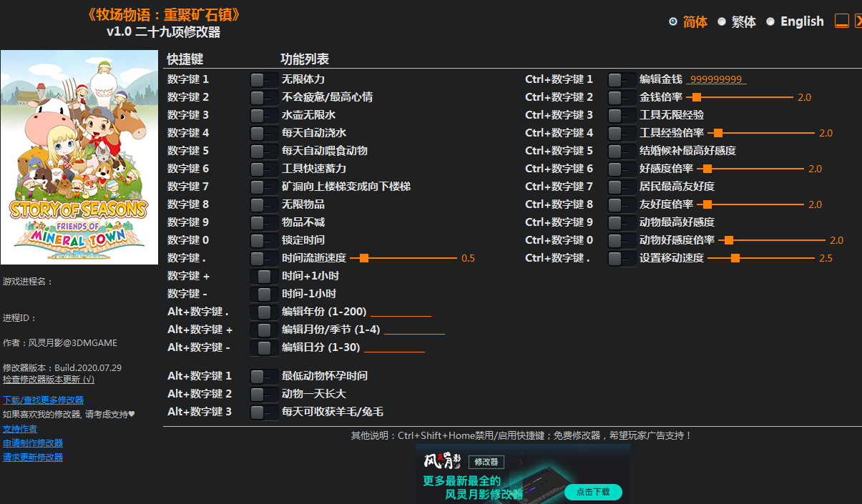Click the 时间-1小时 trigger button
862x504 pixels.
(264, 294)
